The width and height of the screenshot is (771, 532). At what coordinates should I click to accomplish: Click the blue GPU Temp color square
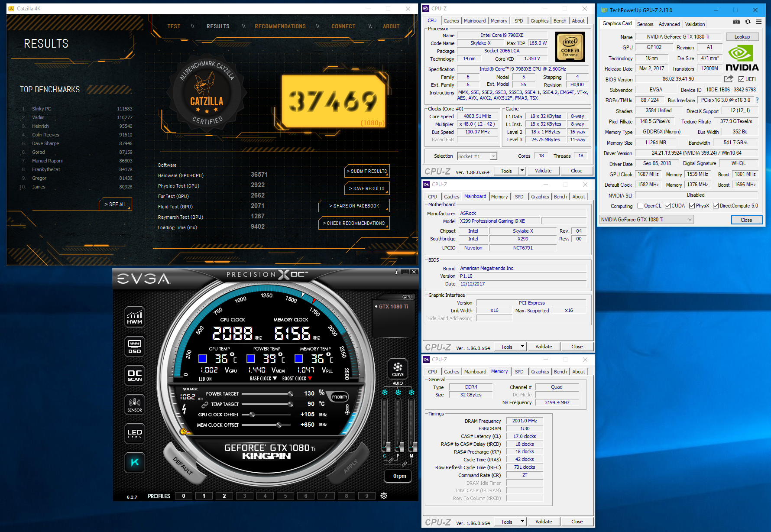pyautogui.click(x=203, y=359)
